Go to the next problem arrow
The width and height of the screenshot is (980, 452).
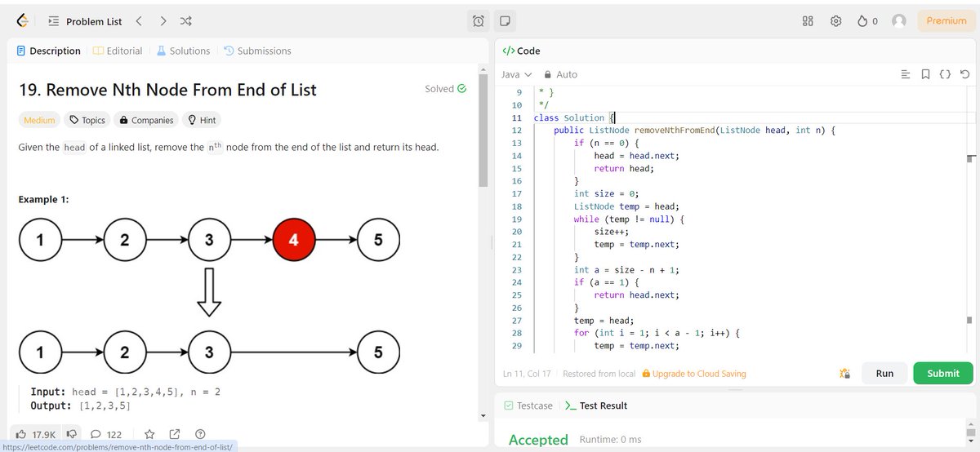click(x=163, y=21)
